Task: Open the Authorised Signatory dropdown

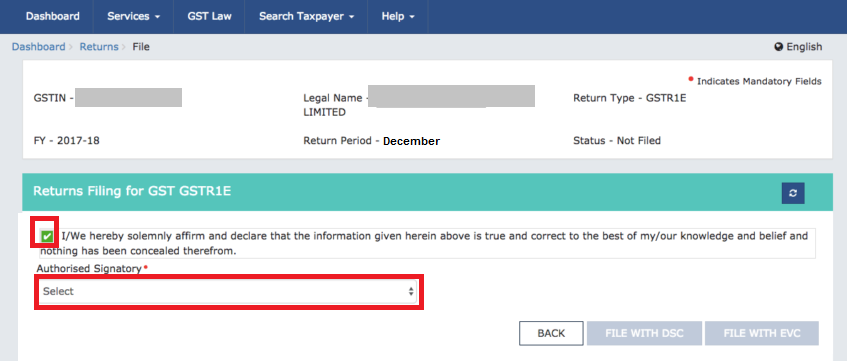Action: (x=228, y=291)
